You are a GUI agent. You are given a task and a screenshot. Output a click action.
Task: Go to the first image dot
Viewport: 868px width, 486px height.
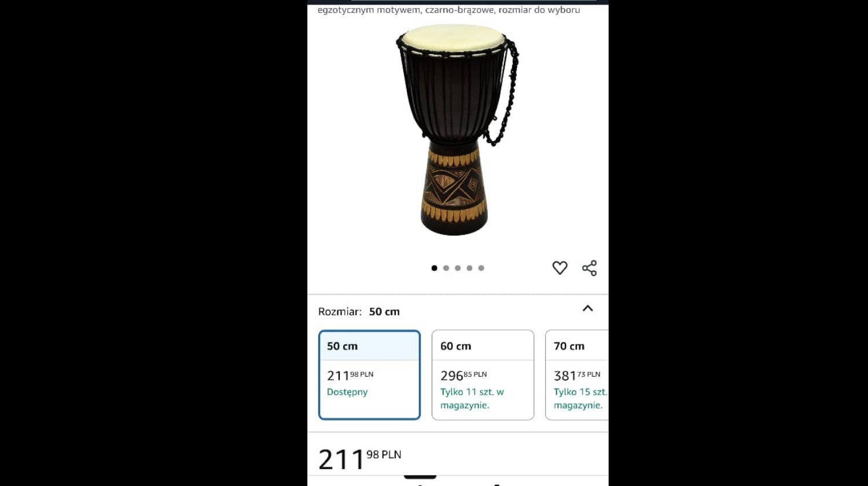click(x=434, y=268)
